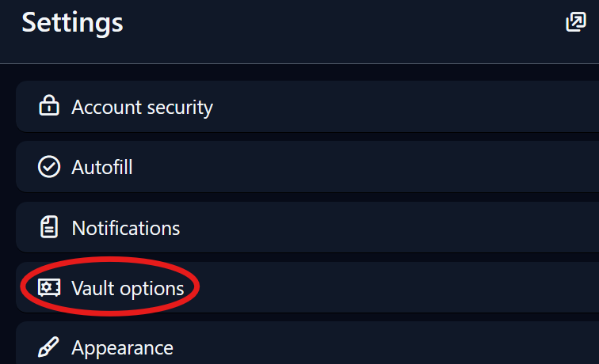Click the padlock icon beside Account security
Viewport: 599px width, 364px height.
coord(49,106)
